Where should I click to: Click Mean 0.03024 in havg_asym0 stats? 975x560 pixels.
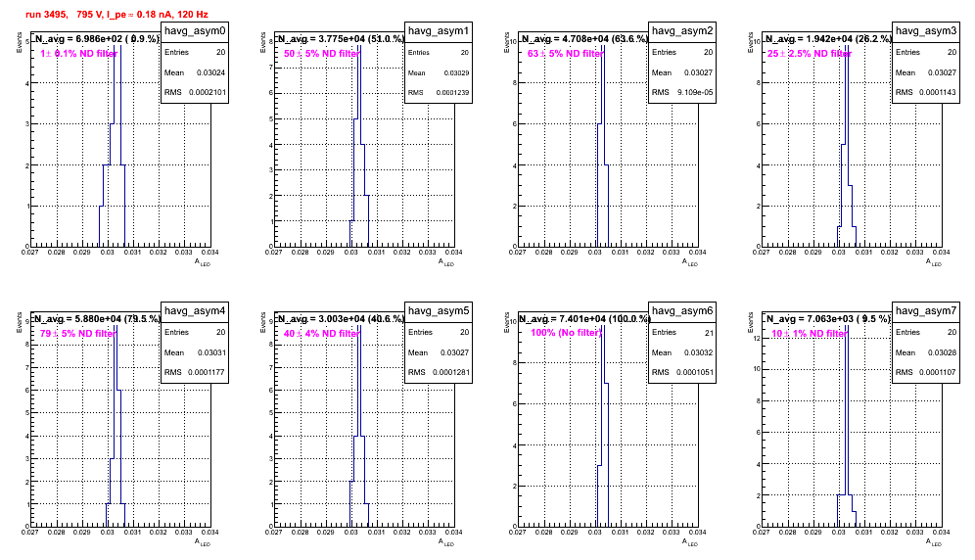[195, 72]
